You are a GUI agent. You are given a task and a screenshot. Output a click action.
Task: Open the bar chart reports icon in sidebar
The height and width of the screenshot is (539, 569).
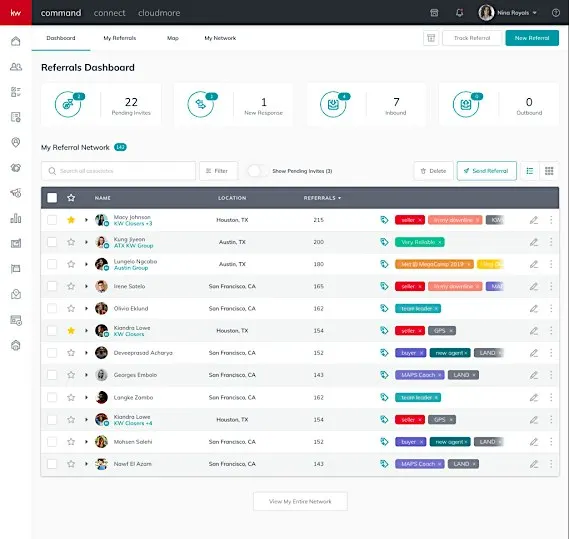click(16, 218)
